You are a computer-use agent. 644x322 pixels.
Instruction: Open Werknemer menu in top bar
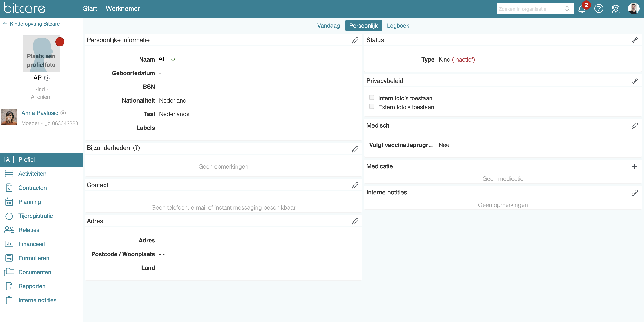click(123, 8)
